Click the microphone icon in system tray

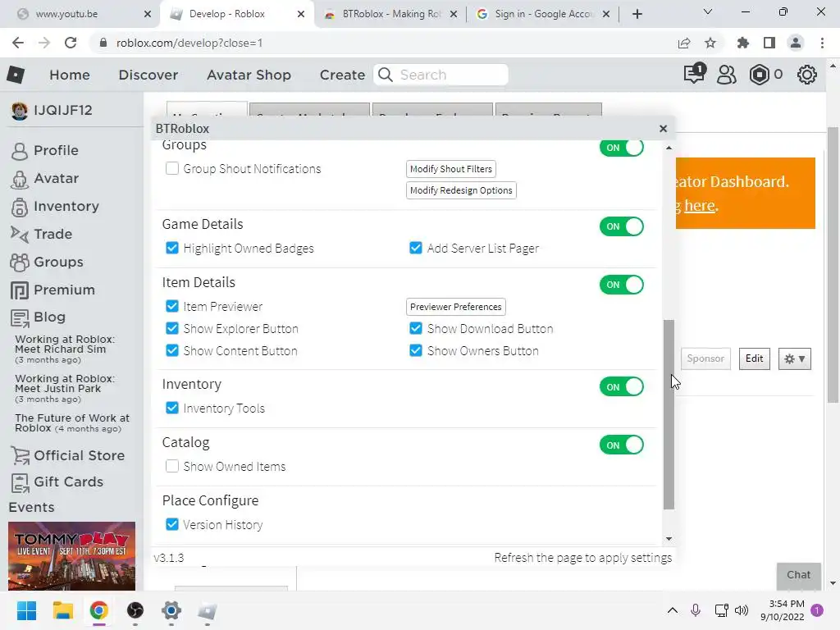(x=696, y=610)
